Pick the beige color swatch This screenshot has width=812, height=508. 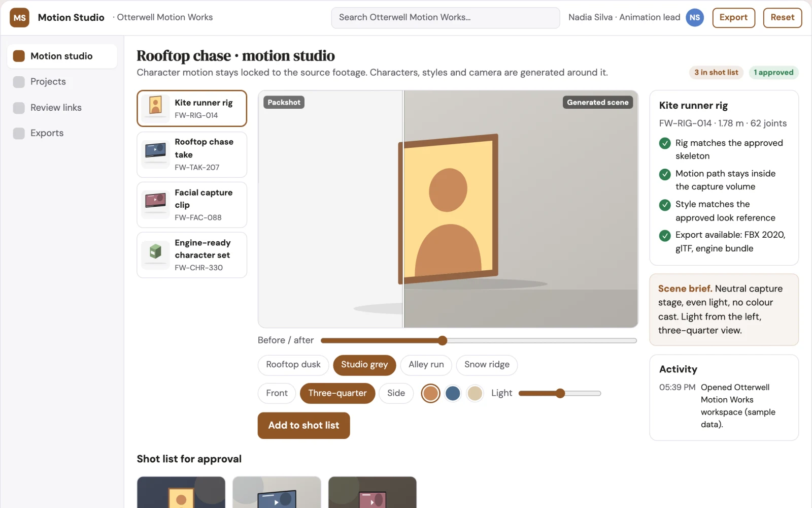pyautogui.click(x=475, y=393)
